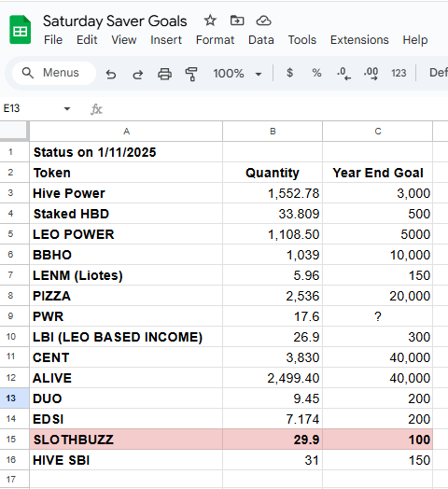Decrease decimal places

click(343, 74)
